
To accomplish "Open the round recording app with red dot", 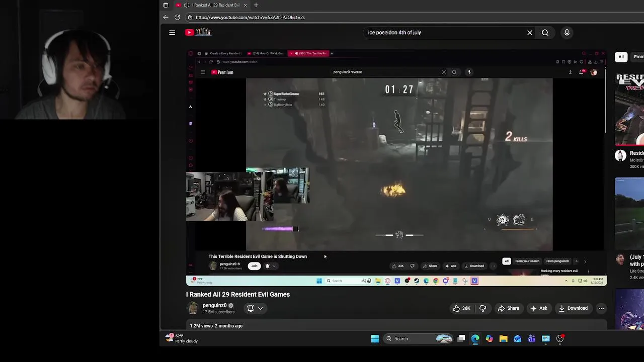I will pos(560,339).
